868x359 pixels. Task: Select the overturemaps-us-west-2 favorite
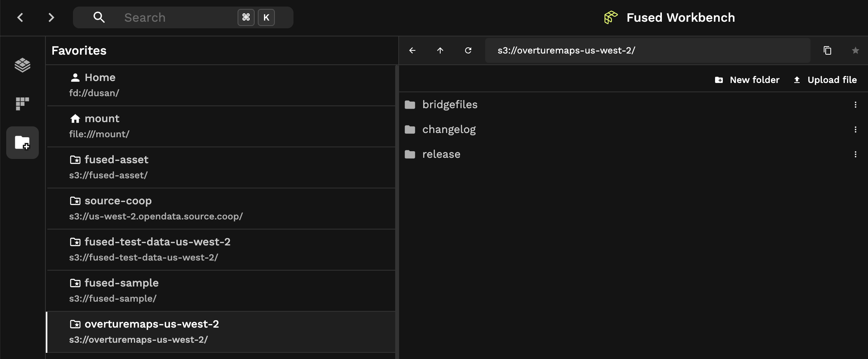(221, 332)
